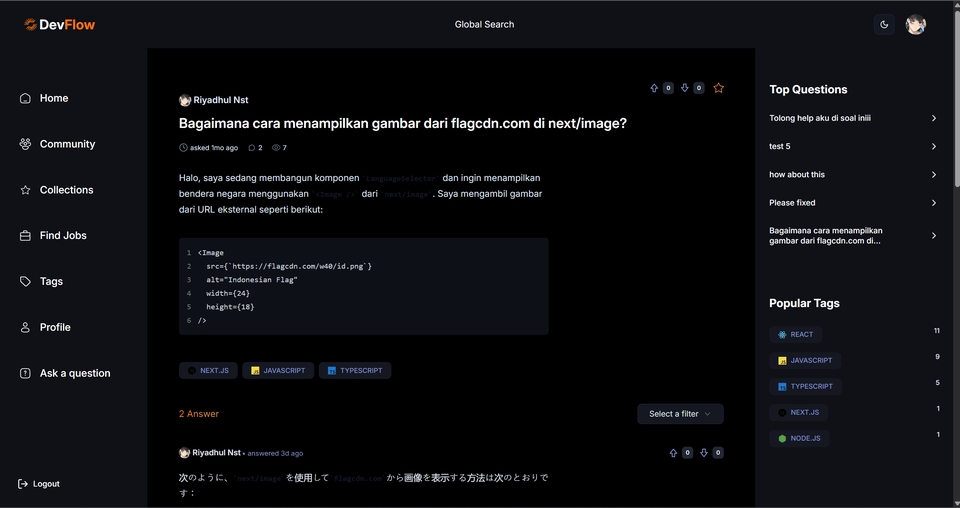Click the NEXT.JS tag under the question
Screen dimensions: 960x508
(208, 370)
